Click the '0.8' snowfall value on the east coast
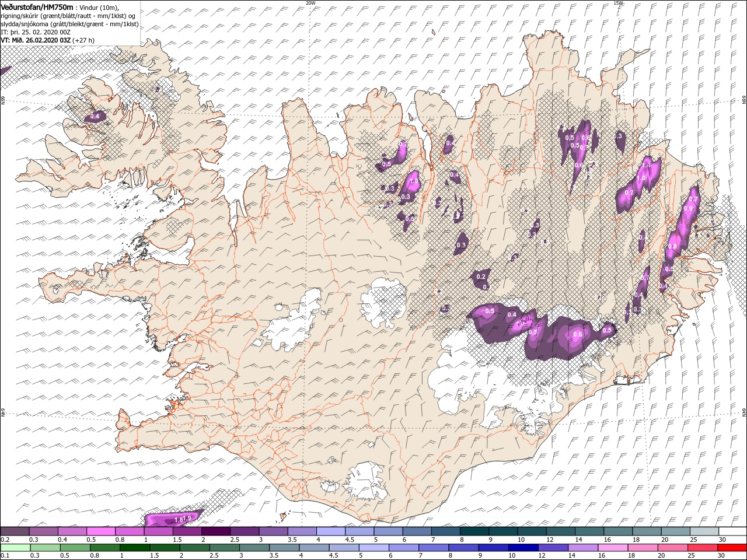 point(672,247)
